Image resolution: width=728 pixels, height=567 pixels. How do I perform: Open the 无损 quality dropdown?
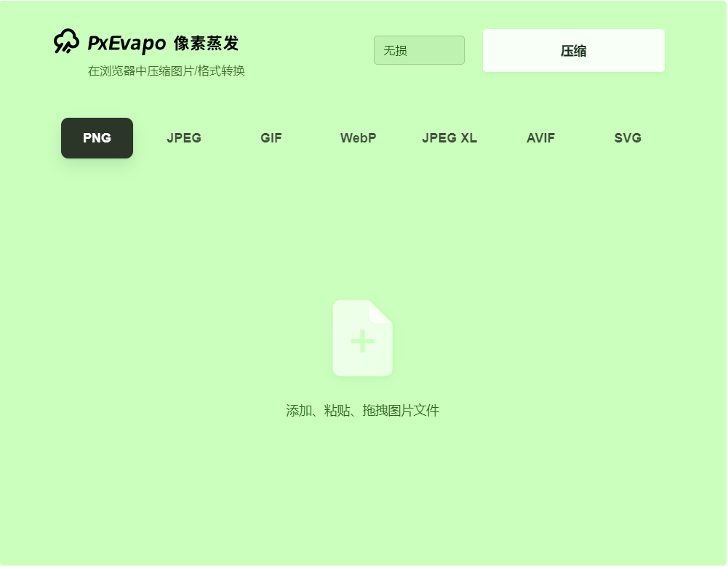tap(419, 50)
